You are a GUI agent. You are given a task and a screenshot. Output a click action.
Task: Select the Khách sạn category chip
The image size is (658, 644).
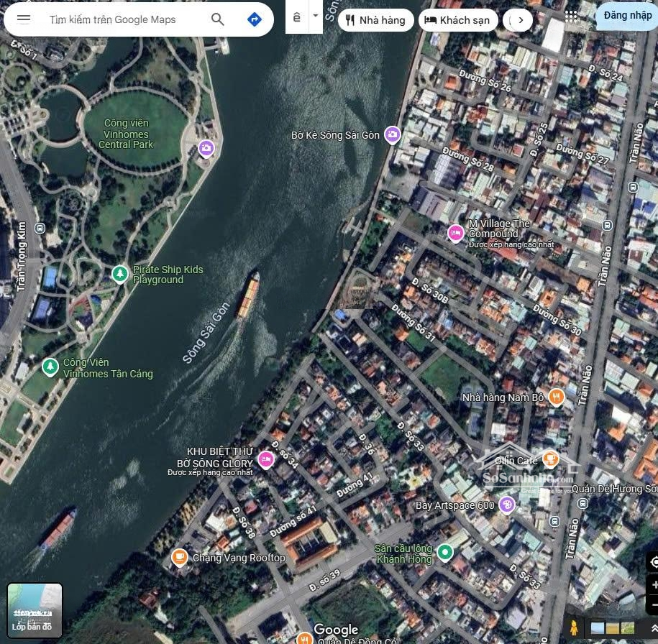[x=457, y=20]
